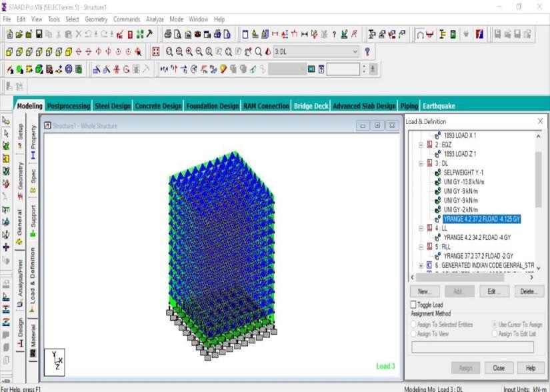This screenshot has height=392, width=550.
Task: Collapse the 2 : EQZ load tree node
Action: [421, 145]
